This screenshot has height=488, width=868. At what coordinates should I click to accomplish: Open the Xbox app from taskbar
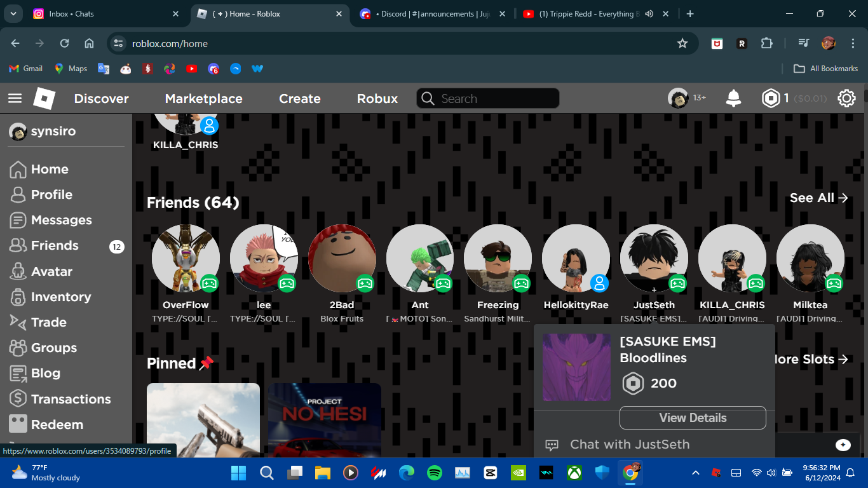(x=574, y=473)
